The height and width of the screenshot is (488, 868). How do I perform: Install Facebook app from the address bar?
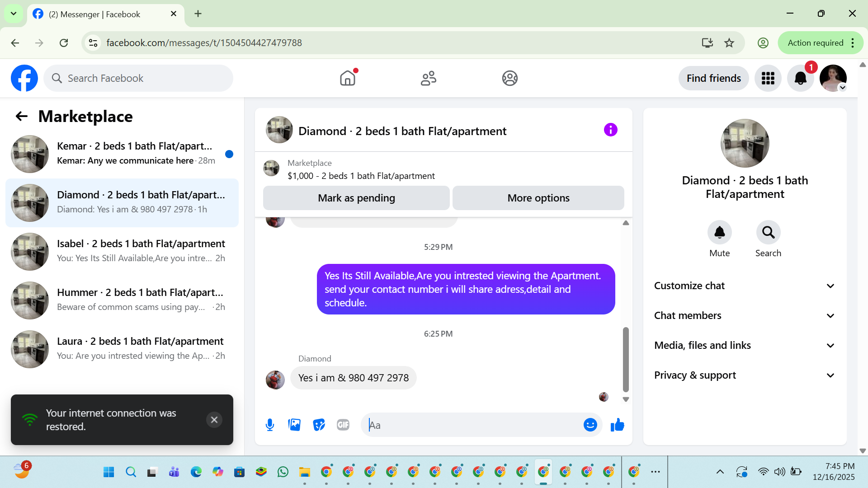[x=707, y=43]
